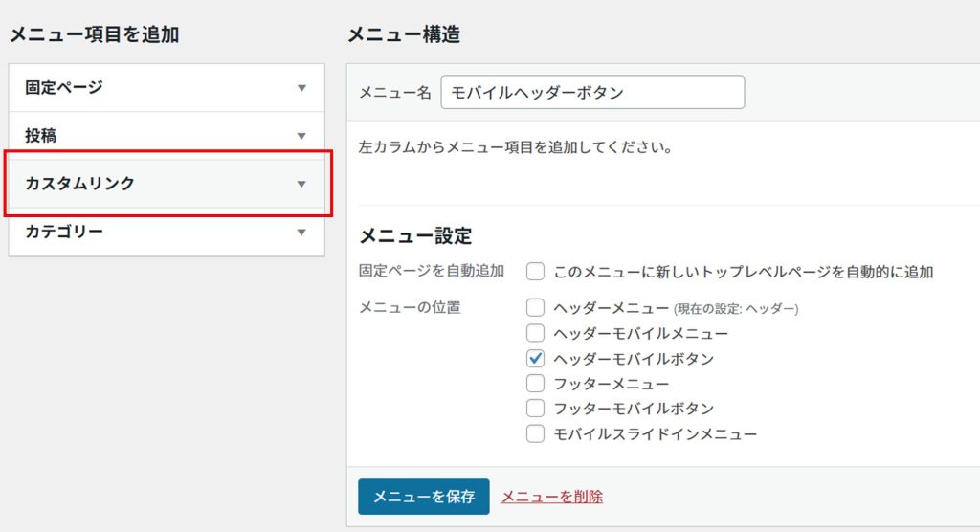Focus the メニュー名 text field
The width and height of the screenshot is (980, 532).
591,93
